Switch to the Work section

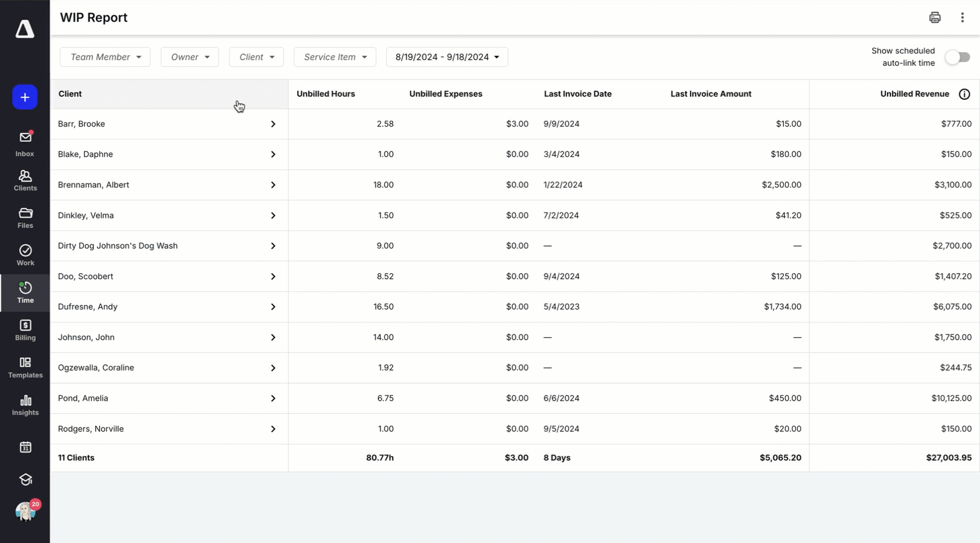point(25,255)
